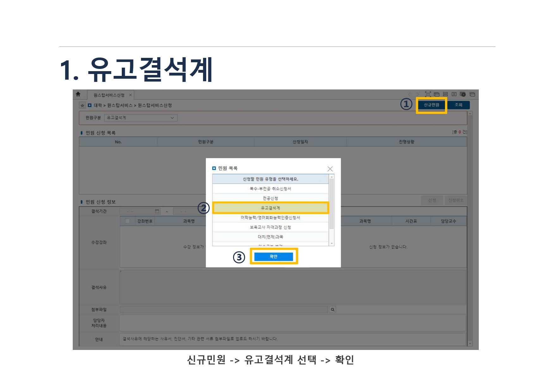Click the main page scroll-down arrow

(470, 344)
